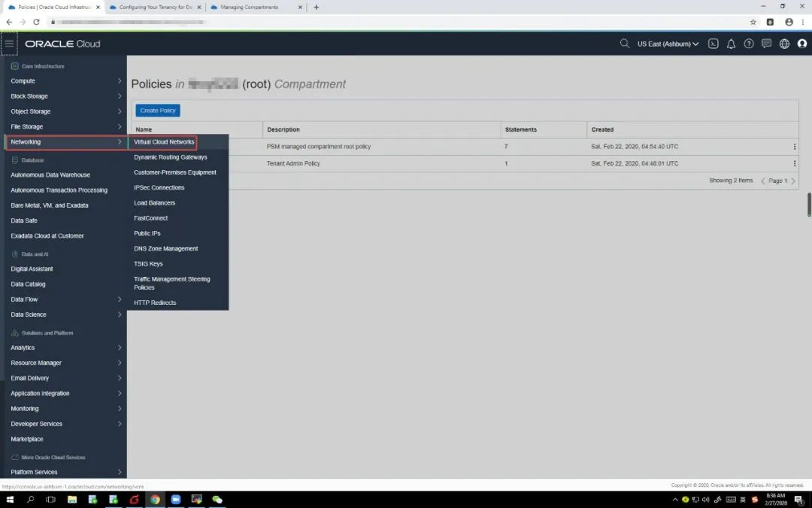The image size is (812, 508).
Task: Go to next page of policies list
Action: click(792, 181)
